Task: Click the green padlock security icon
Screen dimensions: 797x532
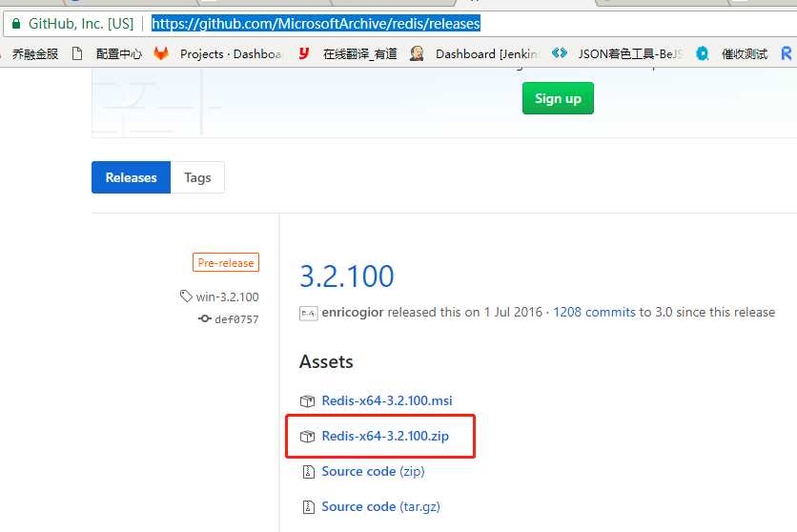Action: (17, 24)
